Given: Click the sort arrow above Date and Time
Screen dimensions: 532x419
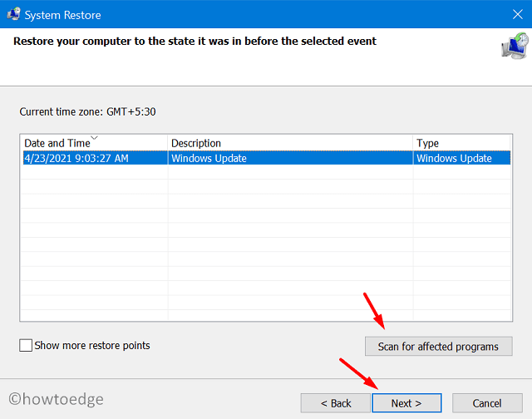Looking at the screenshot, I should click(x=93, y=137).
